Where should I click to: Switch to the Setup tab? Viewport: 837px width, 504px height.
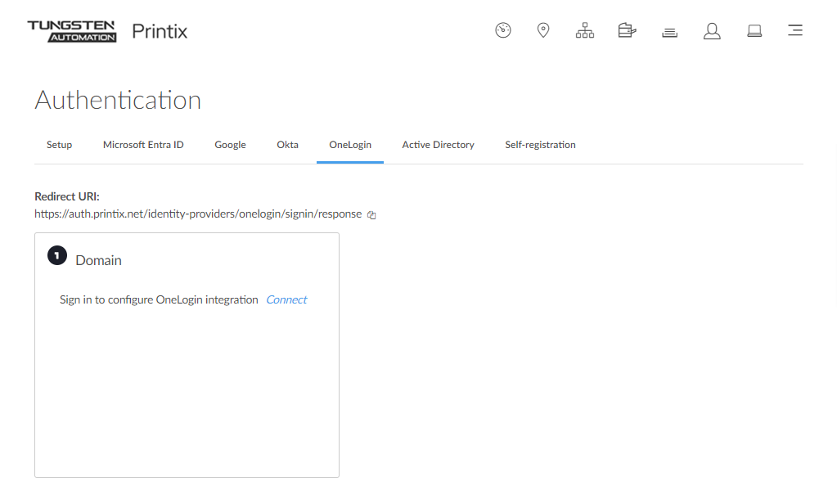(x=59, y=145)
